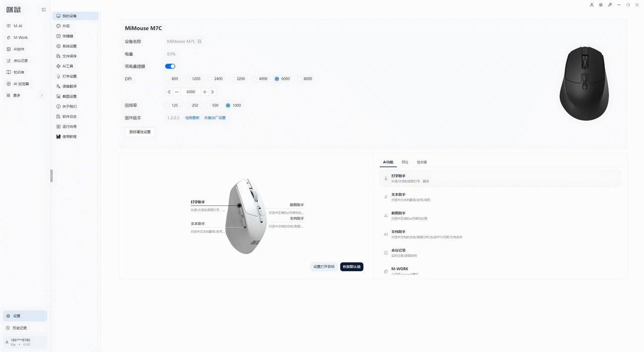Click the gear icon in title bar
Viewport: 644px width, 352px height.
(601, 4)
